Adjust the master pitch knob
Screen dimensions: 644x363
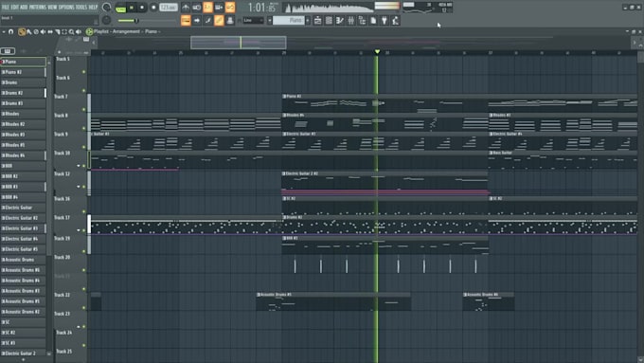click(x=106, y=20)
